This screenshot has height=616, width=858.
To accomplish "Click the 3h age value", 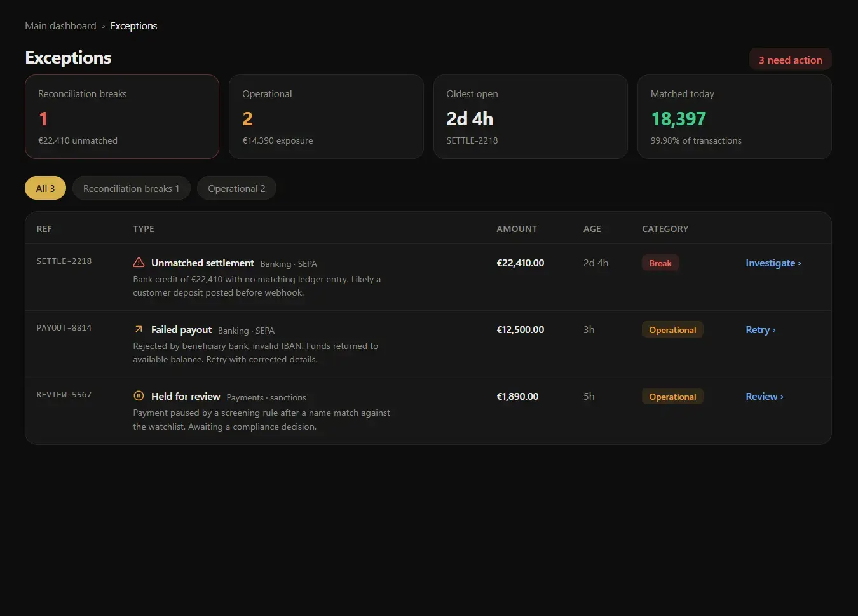I will (x=589, y=330).
